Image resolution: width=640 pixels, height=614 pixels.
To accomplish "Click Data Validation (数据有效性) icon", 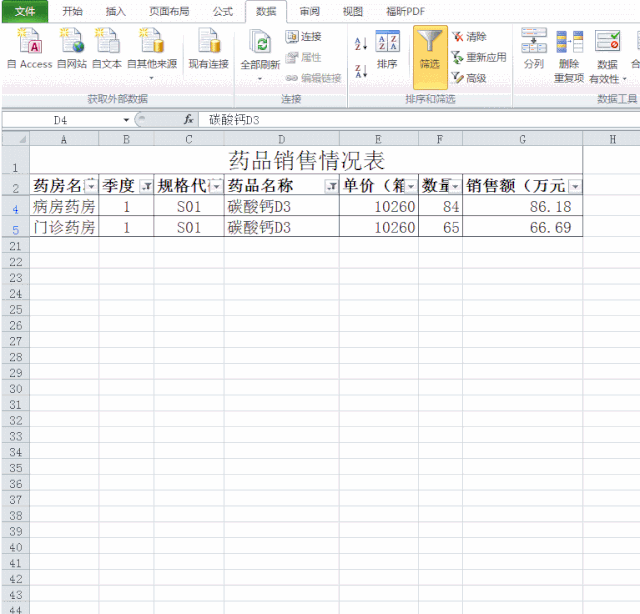I will click(x=607, y=41).
